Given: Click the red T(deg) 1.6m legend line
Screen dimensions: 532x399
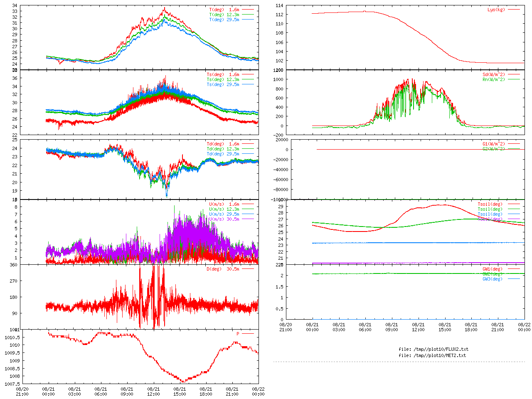Looking at the screenshot, I should [248, 10].
